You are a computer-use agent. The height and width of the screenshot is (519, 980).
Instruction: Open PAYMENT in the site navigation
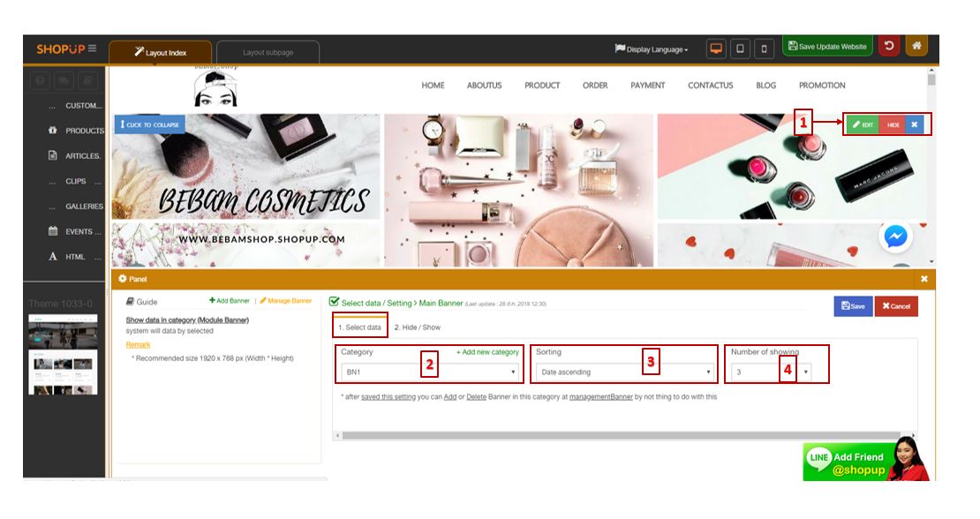tap(647, 86)
